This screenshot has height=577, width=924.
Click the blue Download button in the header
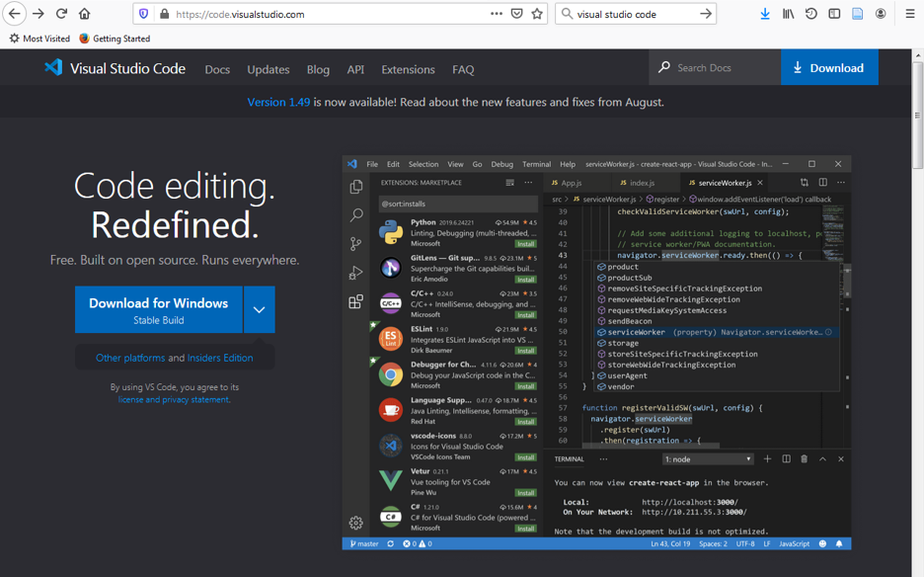coord(829,67)
